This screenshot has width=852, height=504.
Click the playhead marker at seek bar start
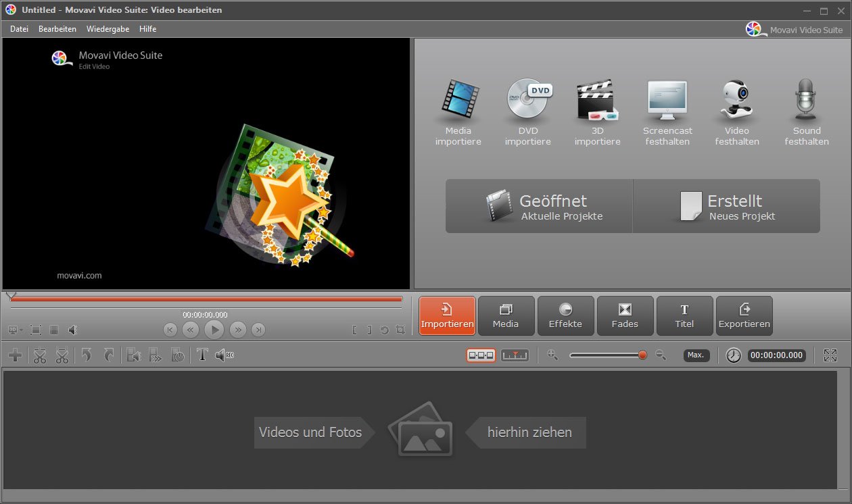10,296
